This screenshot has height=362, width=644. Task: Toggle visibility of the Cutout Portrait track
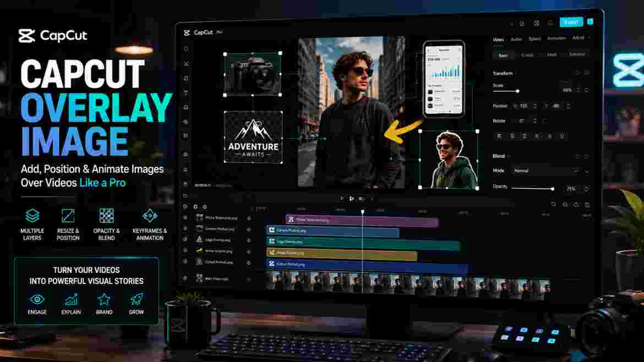[248, 262]
